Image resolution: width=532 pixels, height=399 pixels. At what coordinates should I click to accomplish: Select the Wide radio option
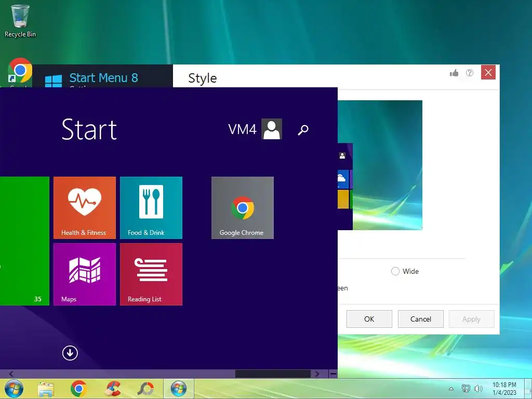pyautogui.click(x=395, y=271)
